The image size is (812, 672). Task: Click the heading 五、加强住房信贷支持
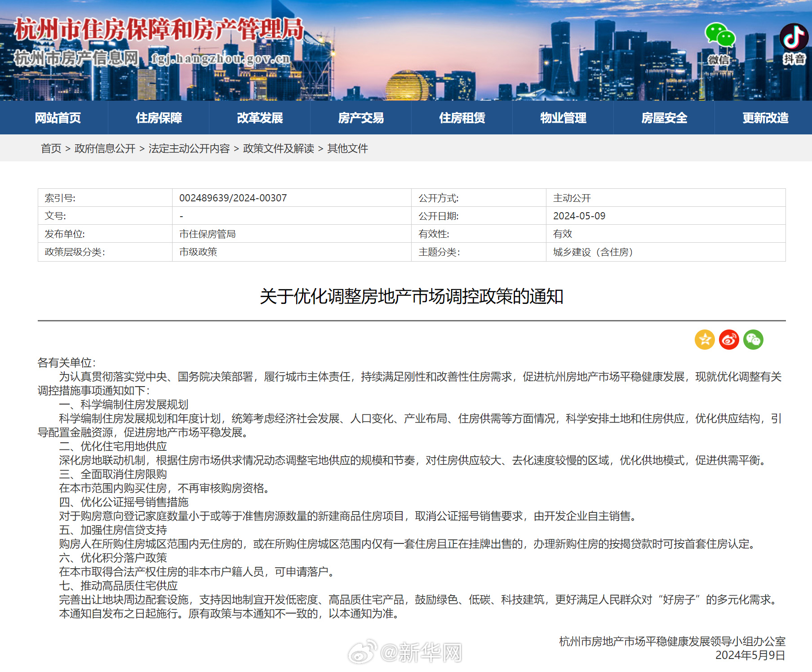[113, 530]
